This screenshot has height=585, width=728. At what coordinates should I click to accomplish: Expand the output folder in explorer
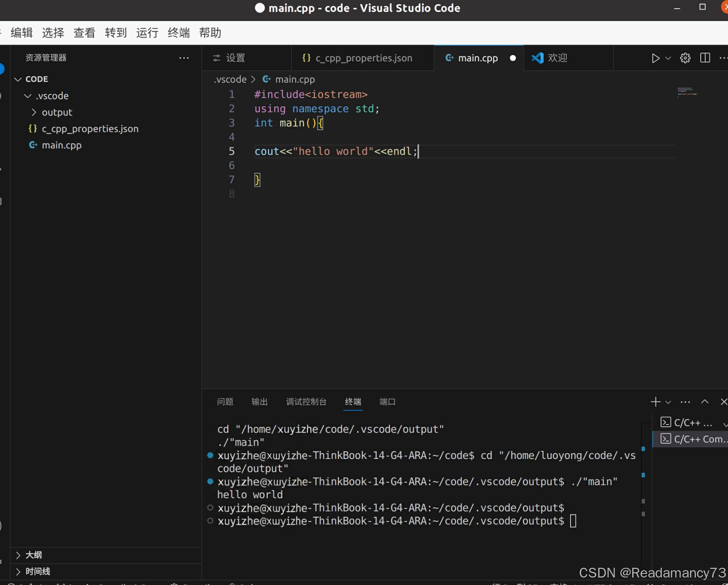click(x=56, y=112)
